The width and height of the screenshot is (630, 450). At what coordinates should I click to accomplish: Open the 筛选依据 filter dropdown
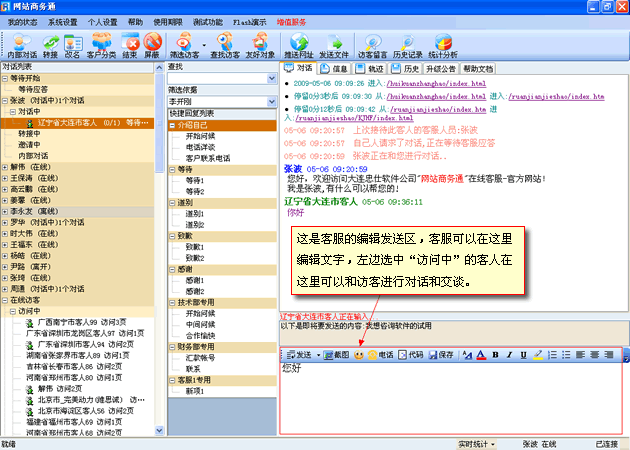point(272,101)
